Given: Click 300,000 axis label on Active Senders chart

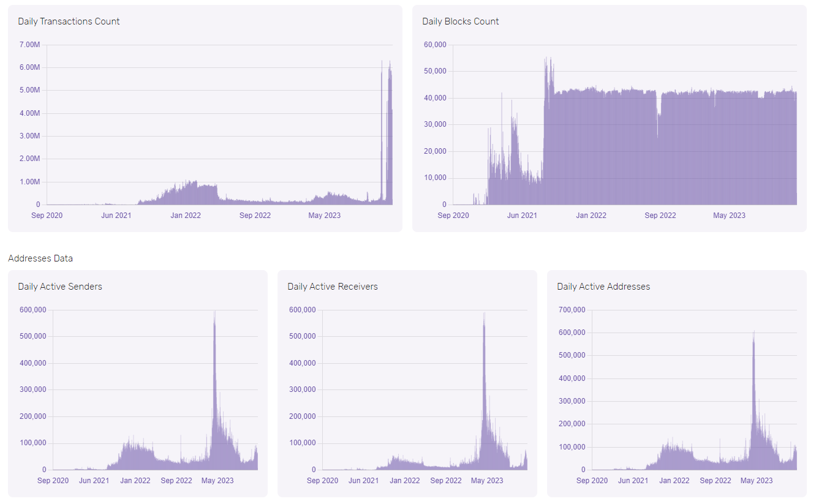Looking at the screenshot, I should pos(32,389).
